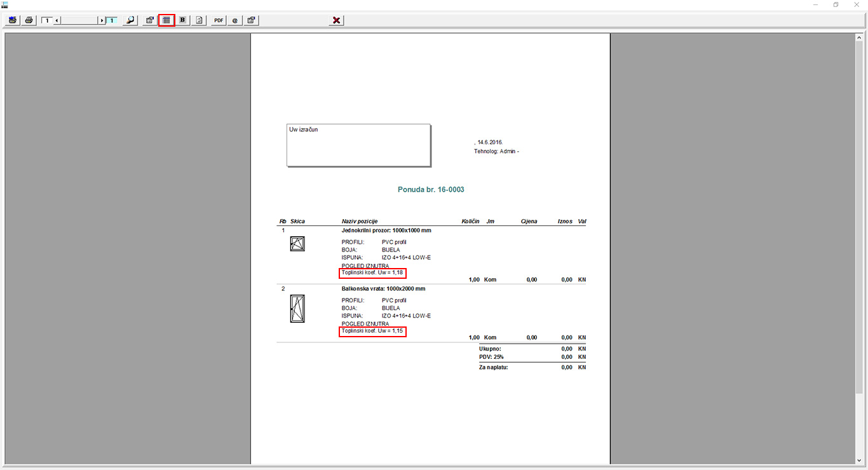The height and width of the screenshot is (470, 868).
Task: Click the bold B toolbar icon
Action: 183,20
